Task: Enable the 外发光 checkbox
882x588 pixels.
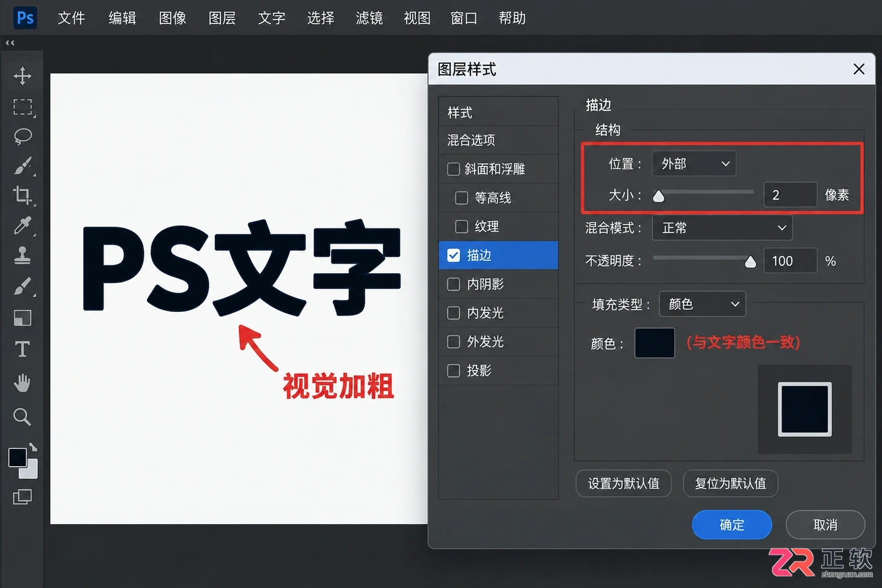Action: click(x=454, y=342)
